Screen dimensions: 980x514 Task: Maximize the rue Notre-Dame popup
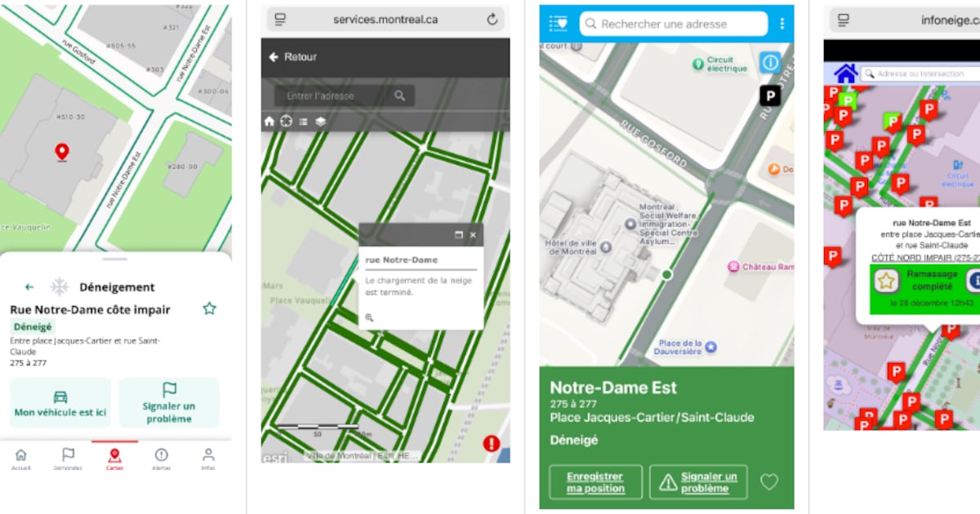pos(459,235)
